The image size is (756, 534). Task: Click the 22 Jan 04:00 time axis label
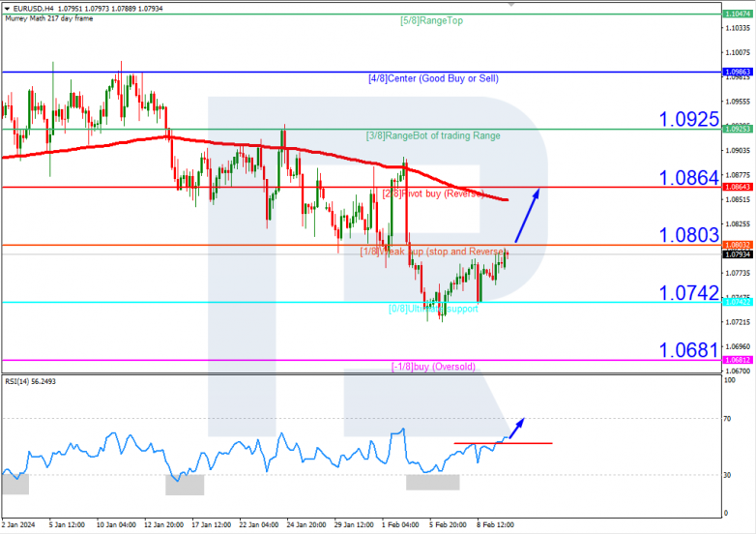(259, 525)
